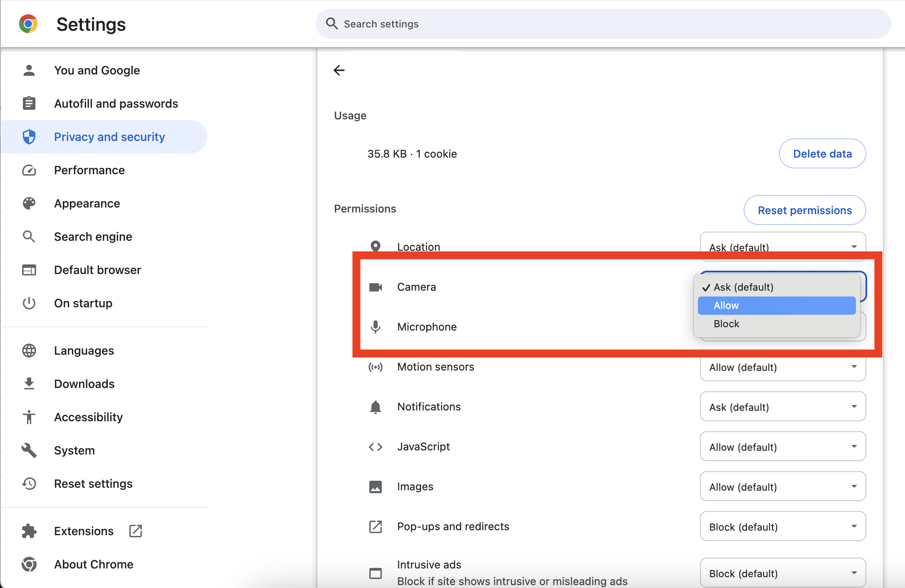This screenshot has height=588, width=905.
Task: Choose Block in the camera dropdown
Action: pyautogui.click(x=776, y=324)
